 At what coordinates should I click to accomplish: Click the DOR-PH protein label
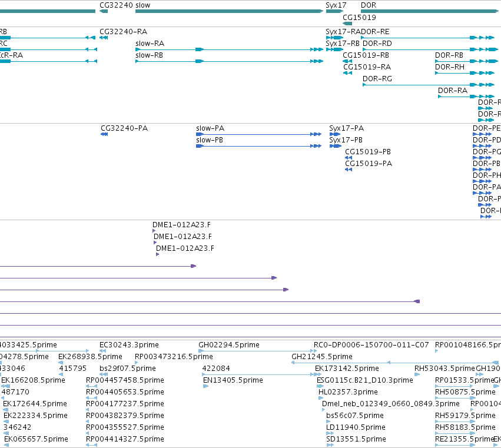click(487, 175)
